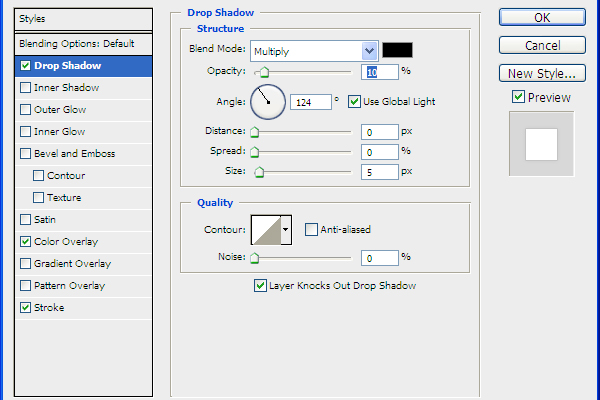Select the Styles panel header
600x400 pixels.
click(83, 19)
